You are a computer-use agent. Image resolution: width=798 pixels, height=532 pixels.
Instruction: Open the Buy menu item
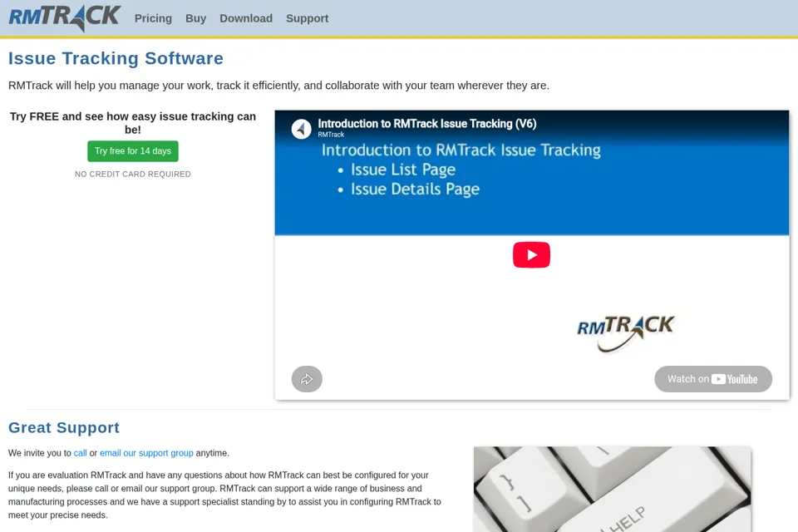(x=196, y=18)
